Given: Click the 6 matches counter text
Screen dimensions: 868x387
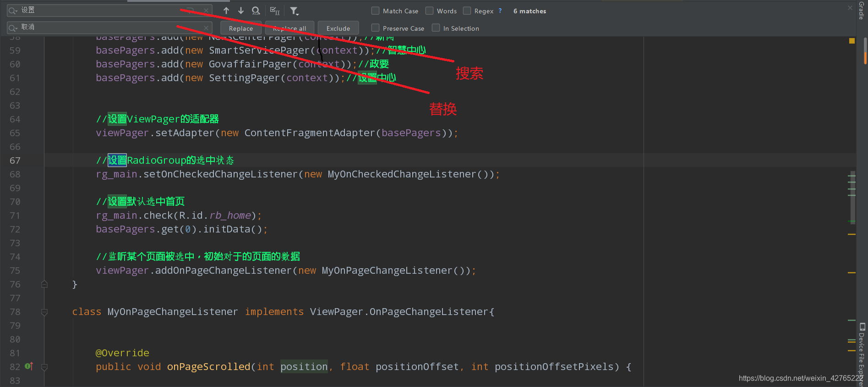Looking at the screenshot, I should 530,11.
